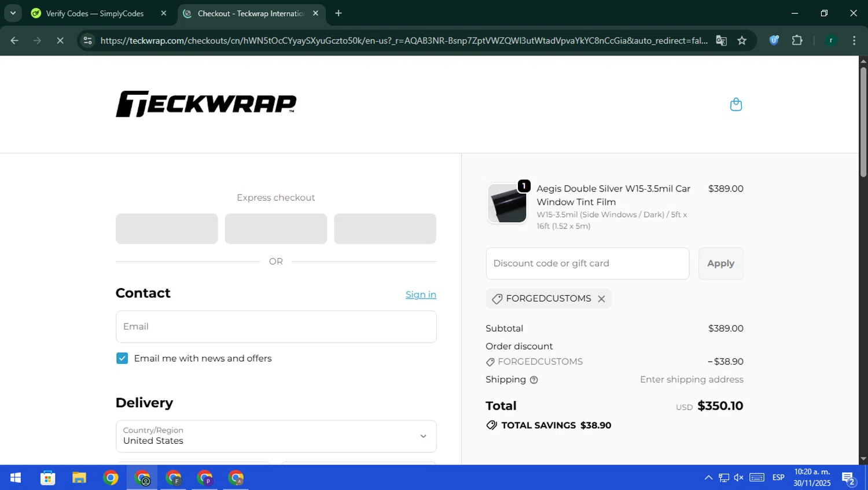
Task: Click the product title Aegis Double Silver
Action: (613, 195)
